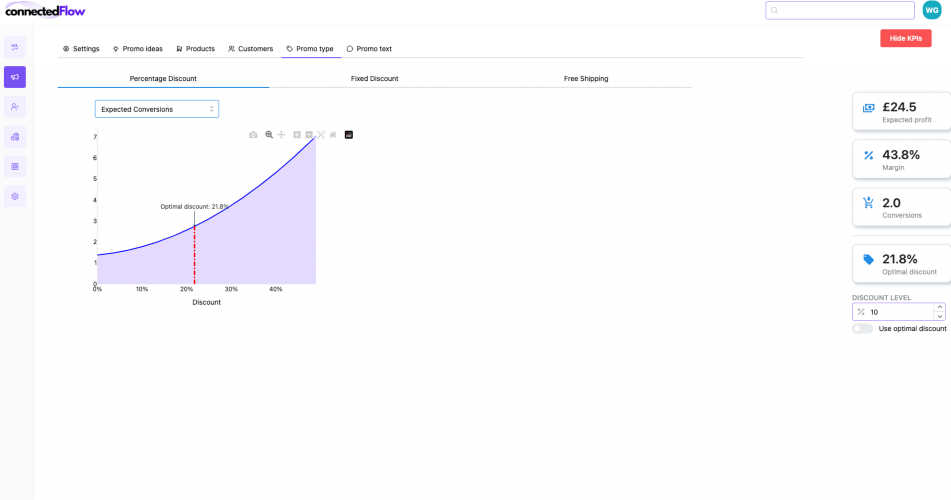Increase discount level with up arrow

(939, 308)
